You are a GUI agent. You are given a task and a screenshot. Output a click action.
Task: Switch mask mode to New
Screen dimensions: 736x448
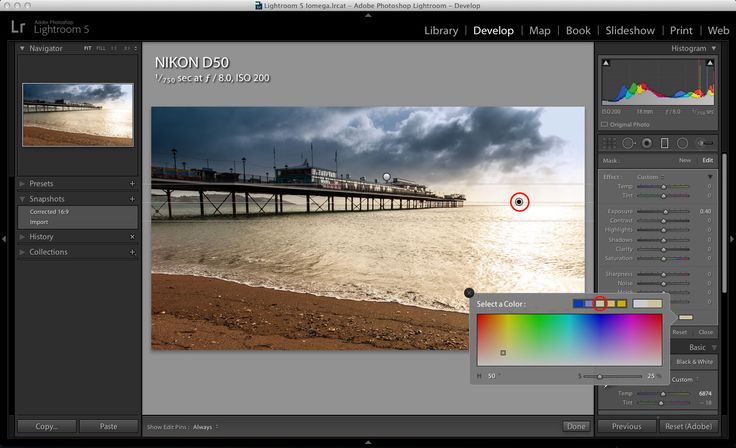684,161
